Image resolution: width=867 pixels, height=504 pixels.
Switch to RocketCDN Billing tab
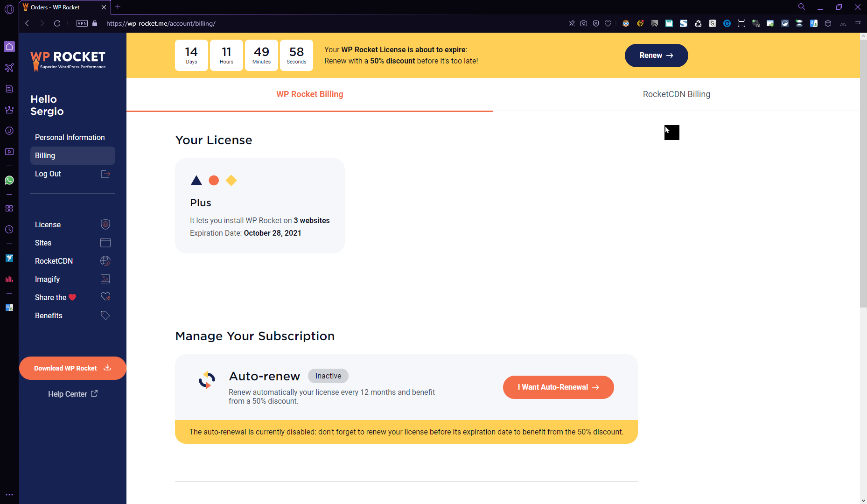coord(677,94)
